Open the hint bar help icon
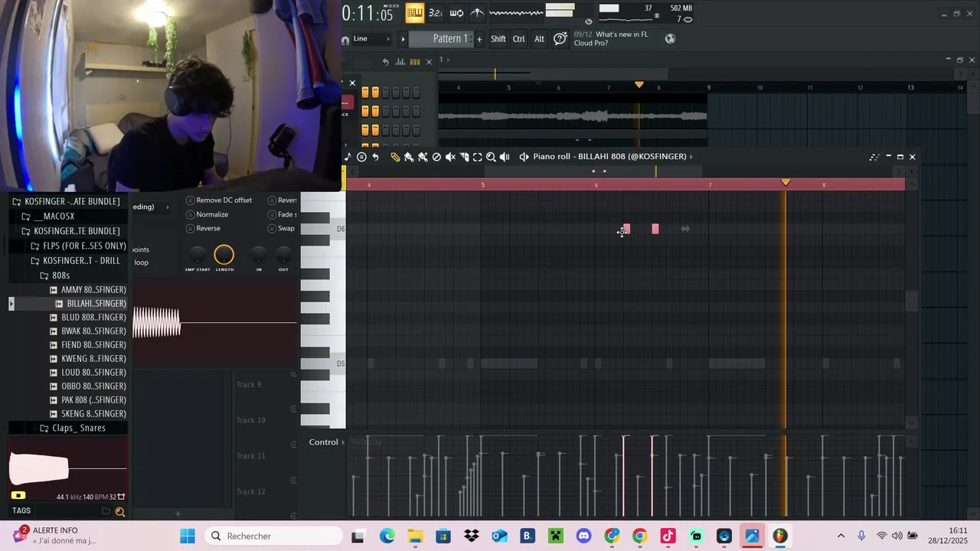The height and width of the screenshot is (551, 980). [x=560, y=38]
